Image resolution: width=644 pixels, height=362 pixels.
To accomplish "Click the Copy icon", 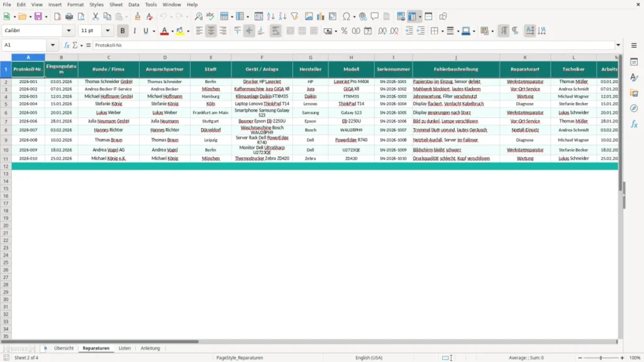I will click(107, 16).
